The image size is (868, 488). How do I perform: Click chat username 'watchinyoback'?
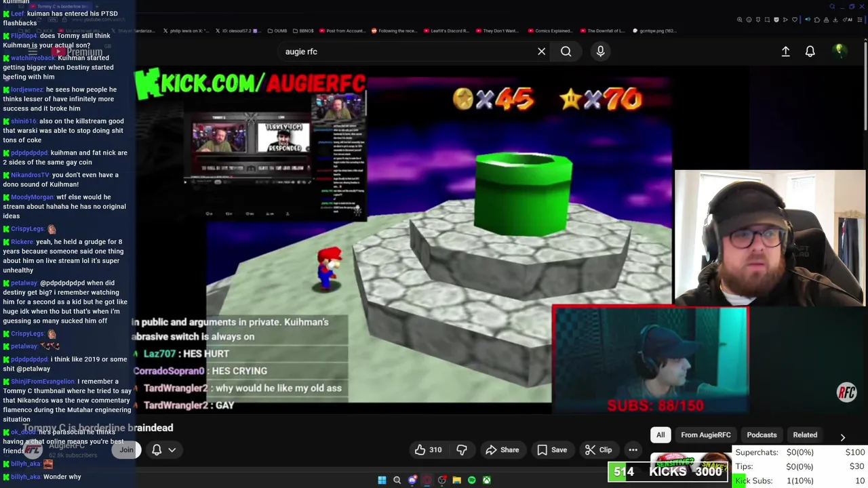coord(33,58)
